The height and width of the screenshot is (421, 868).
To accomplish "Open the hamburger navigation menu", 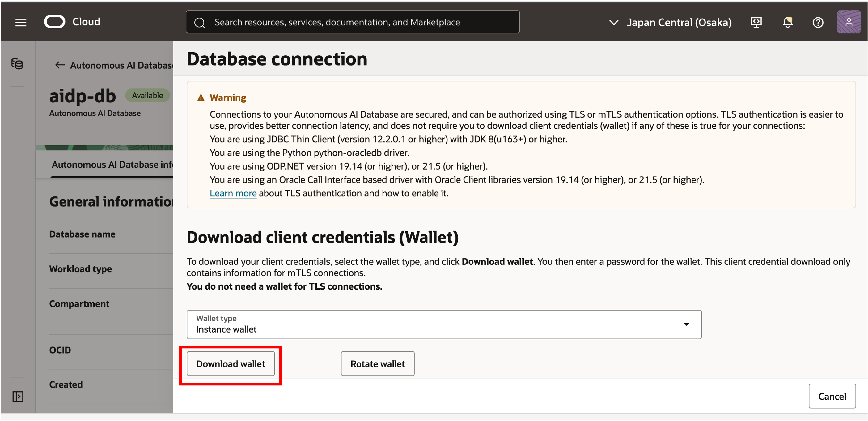I will 21,22.
